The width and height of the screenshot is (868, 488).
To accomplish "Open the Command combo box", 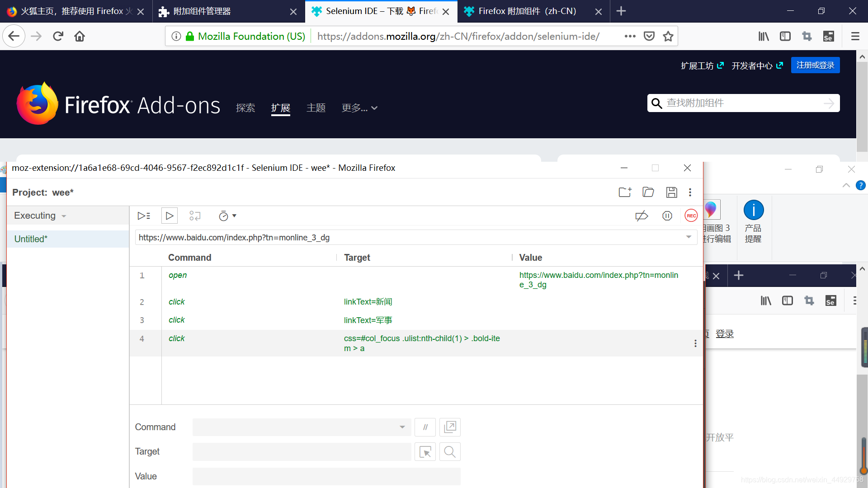I will pos(302,427).
